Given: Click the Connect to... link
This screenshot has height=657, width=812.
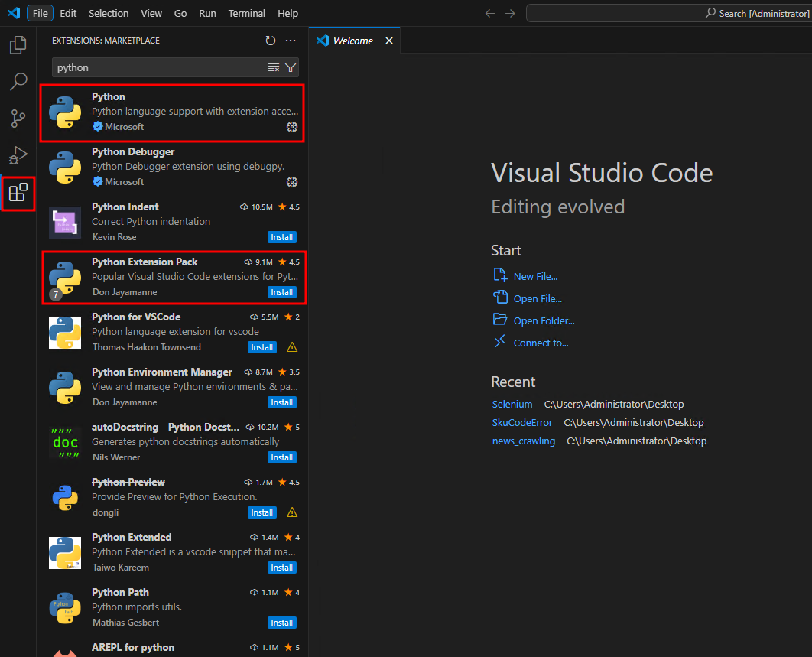Looking at the screenshot, I should (x=541, y=343).
